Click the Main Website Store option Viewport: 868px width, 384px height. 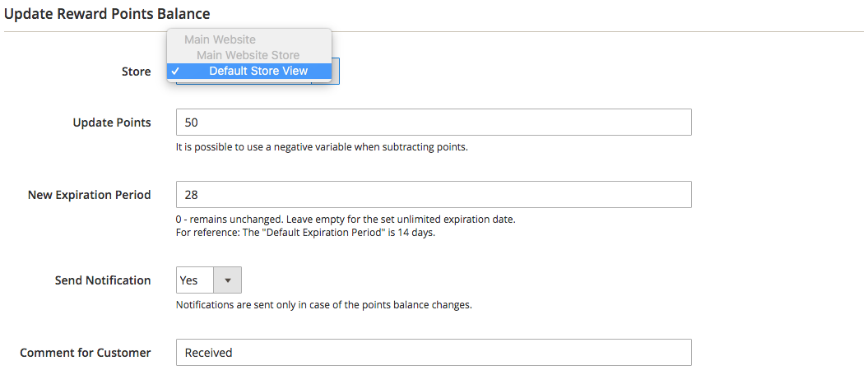[x=249, y=55]
